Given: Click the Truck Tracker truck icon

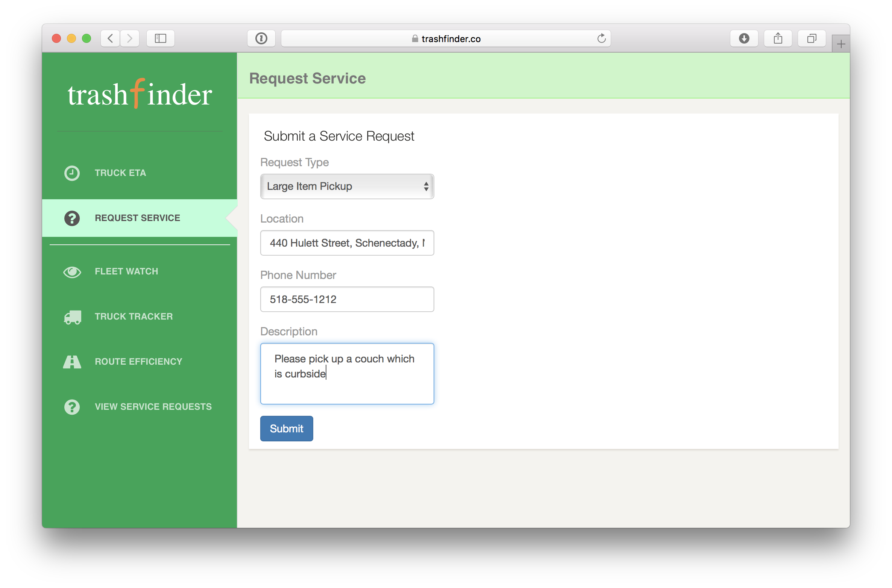Looking at the screenshot, I should (x=72, y=317).
